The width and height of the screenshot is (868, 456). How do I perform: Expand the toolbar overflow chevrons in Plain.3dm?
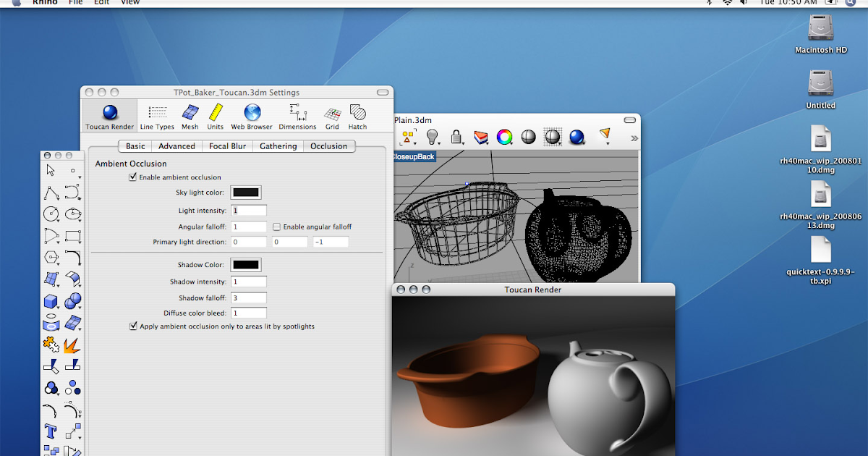coord(634,138)
